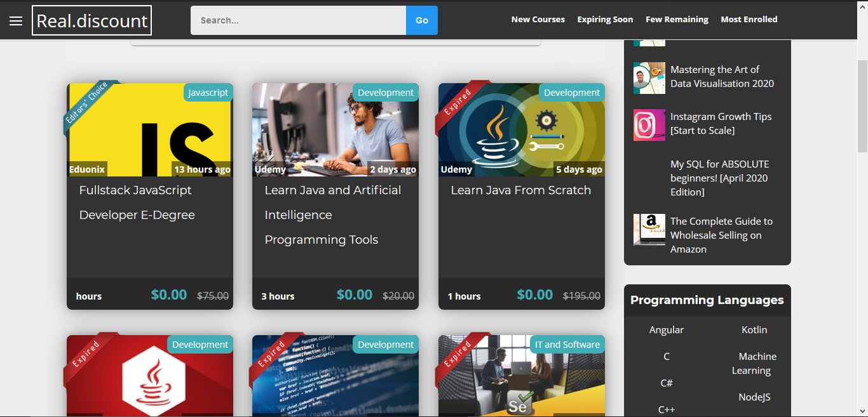Click the Amazon logo thumbnail icon
The height and width of the screenshot is (417, 868).
click(649, 230)
